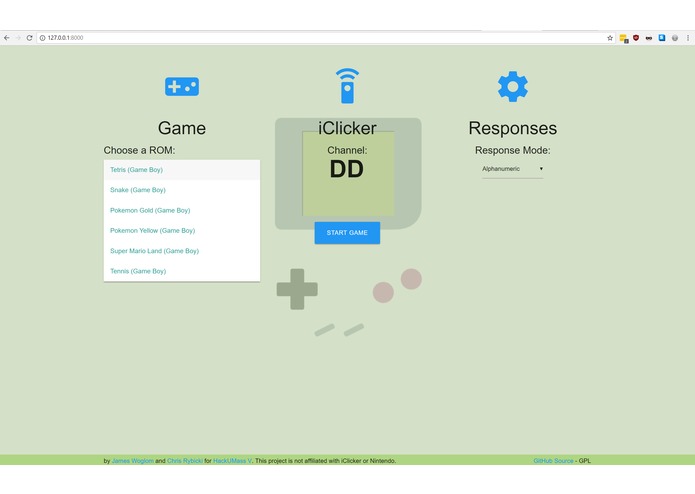Click the Response Mode: label
The width and height of the screenshot is (695, 494).
click(x=513, y=150)
